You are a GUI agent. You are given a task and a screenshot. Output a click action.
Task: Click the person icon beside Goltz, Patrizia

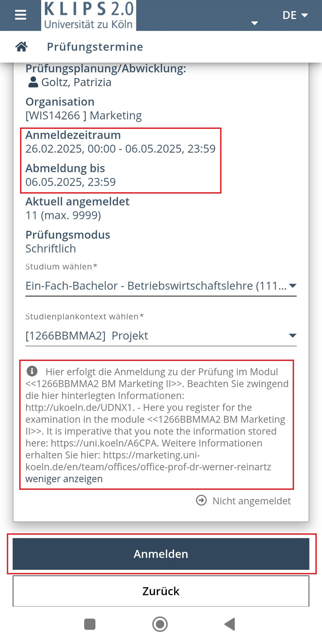33,82
